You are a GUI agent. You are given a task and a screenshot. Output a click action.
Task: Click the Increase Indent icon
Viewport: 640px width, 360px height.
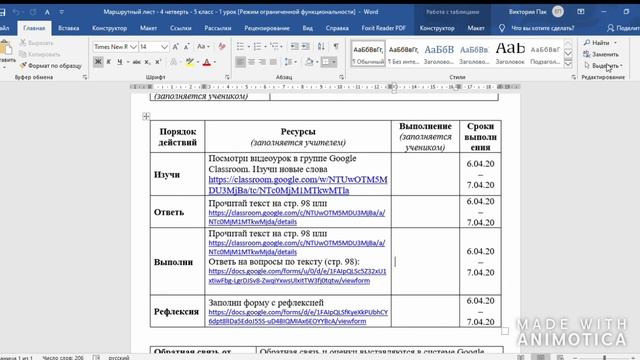[x=305, y=47]
